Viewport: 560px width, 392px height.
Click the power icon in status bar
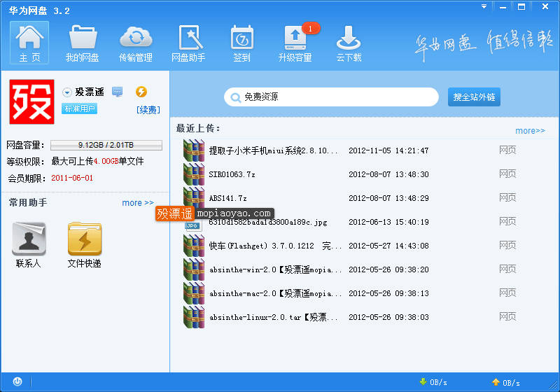pos(17,381)
